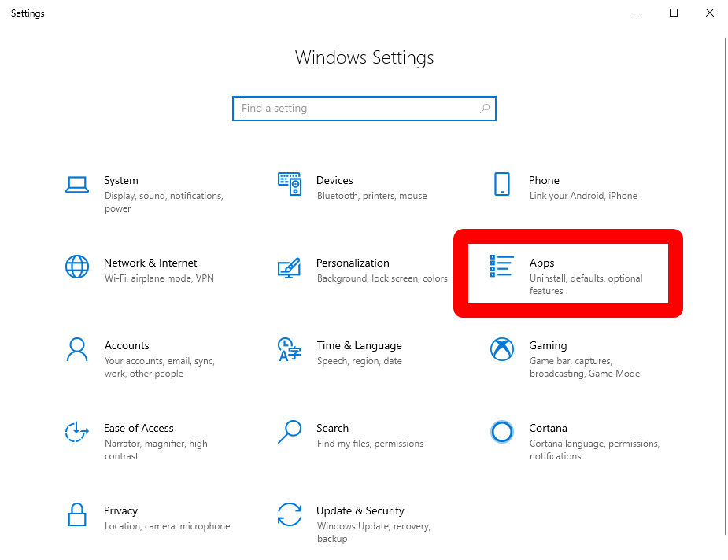This screenshot has width=728, height=560.
Task: Click 'Your accounts, email, sync' description
Action: click(x=160, y=367)
